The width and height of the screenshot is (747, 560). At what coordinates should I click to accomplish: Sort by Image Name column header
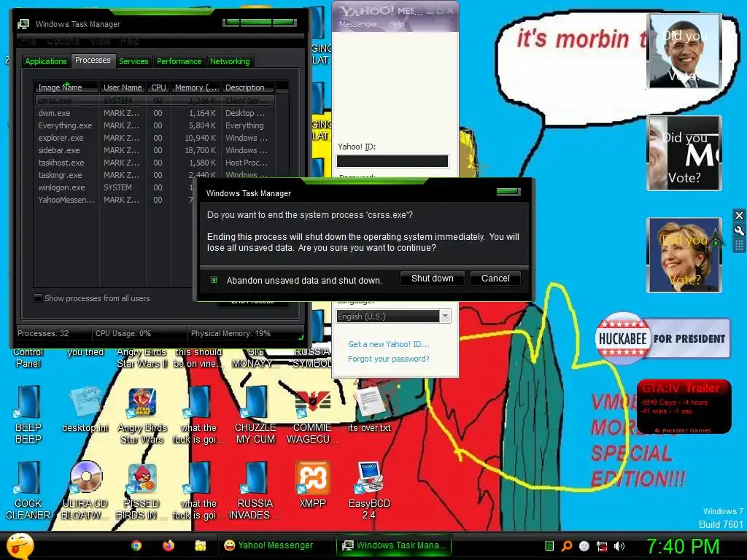coord(66,87)
